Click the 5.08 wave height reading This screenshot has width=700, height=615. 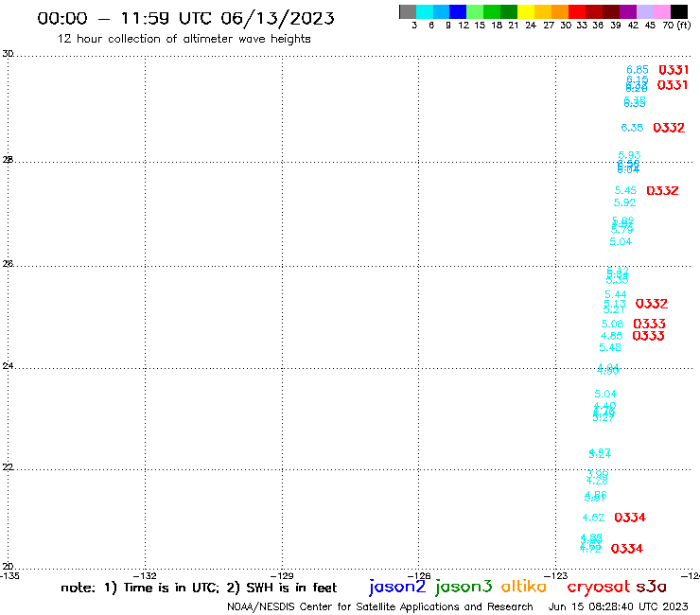(613, 324)
